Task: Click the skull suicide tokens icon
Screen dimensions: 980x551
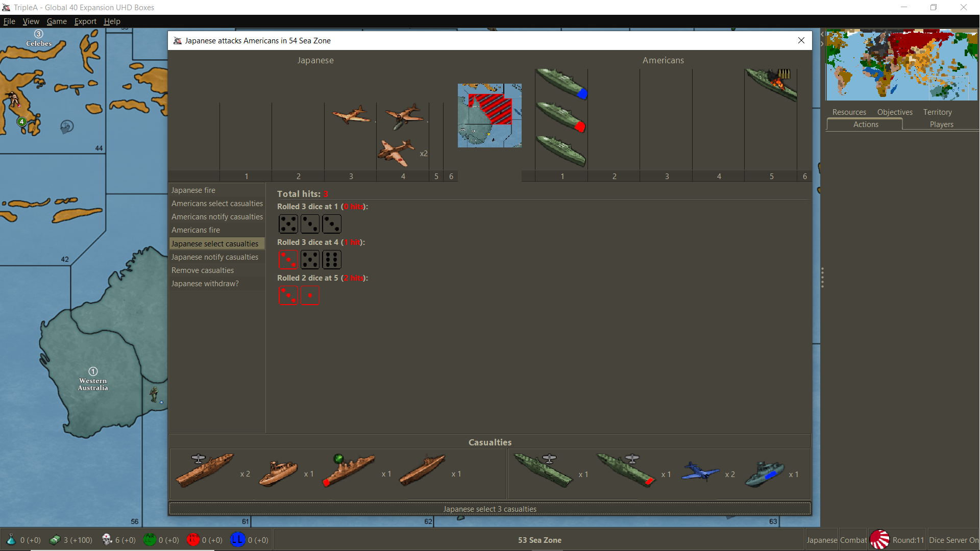Action: coord(107,540)
